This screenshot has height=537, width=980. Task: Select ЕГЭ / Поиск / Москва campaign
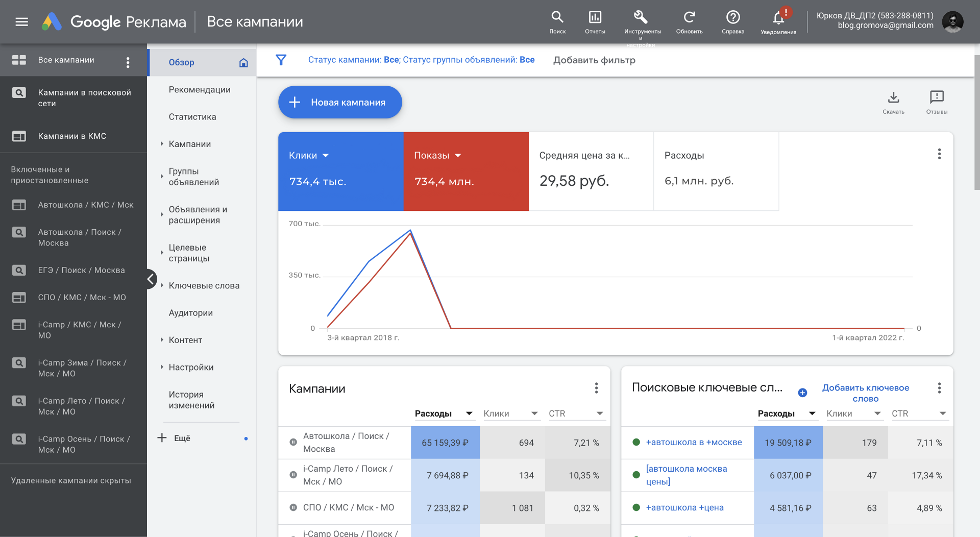coord(73,270)
